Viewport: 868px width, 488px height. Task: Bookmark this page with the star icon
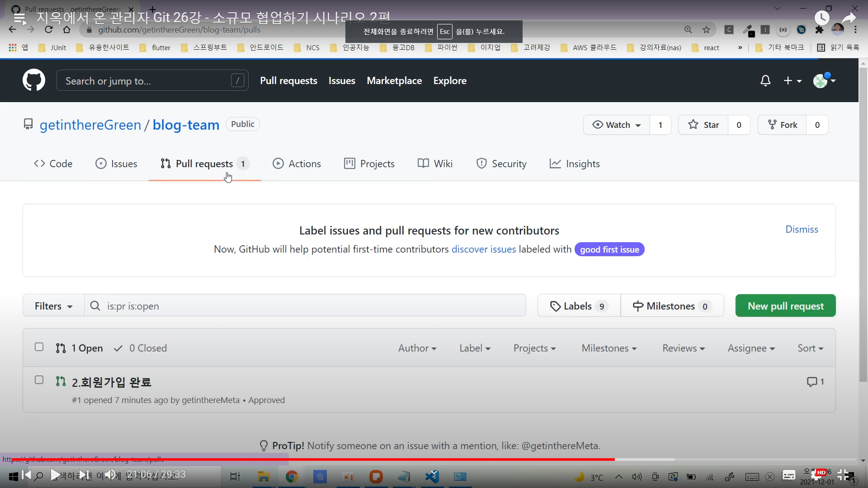tap(706, 30)
